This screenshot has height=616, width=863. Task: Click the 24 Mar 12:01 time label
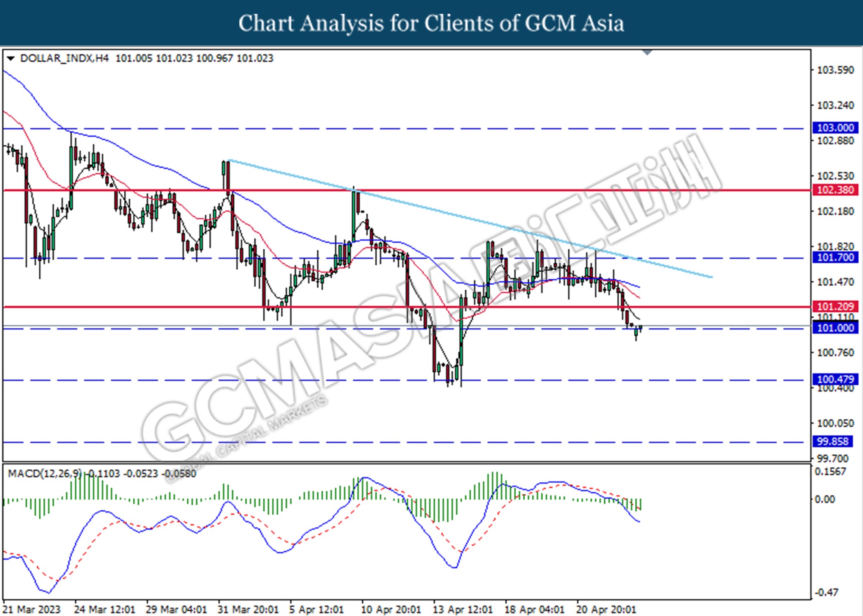104,610
